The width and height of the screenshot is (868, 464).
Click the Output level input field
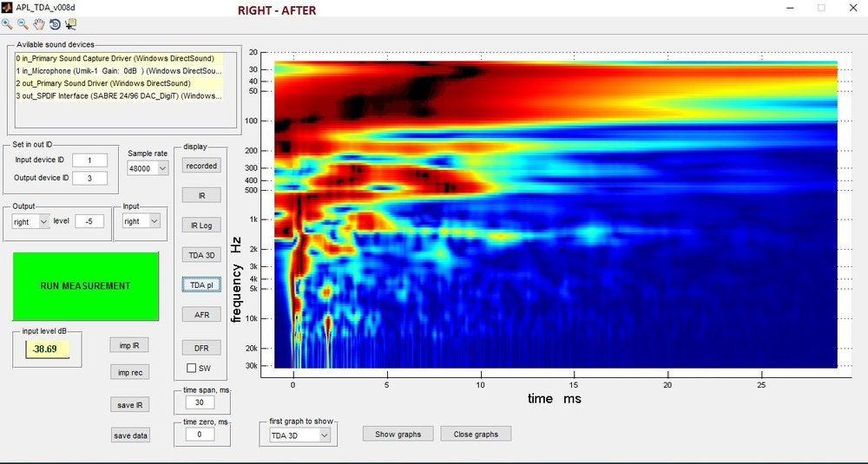coord(89,221)
